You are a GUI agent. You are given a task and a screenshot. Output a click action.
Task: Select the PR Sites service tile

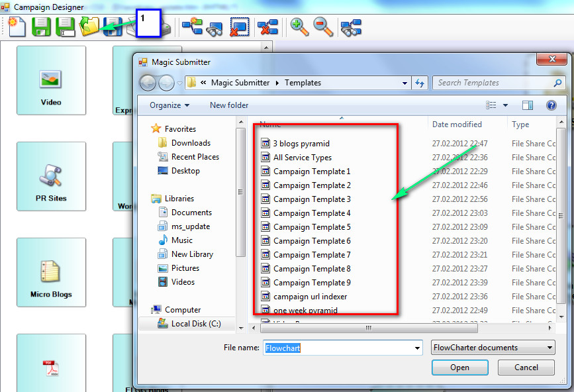pyautogui.click(x=51, y=176)
